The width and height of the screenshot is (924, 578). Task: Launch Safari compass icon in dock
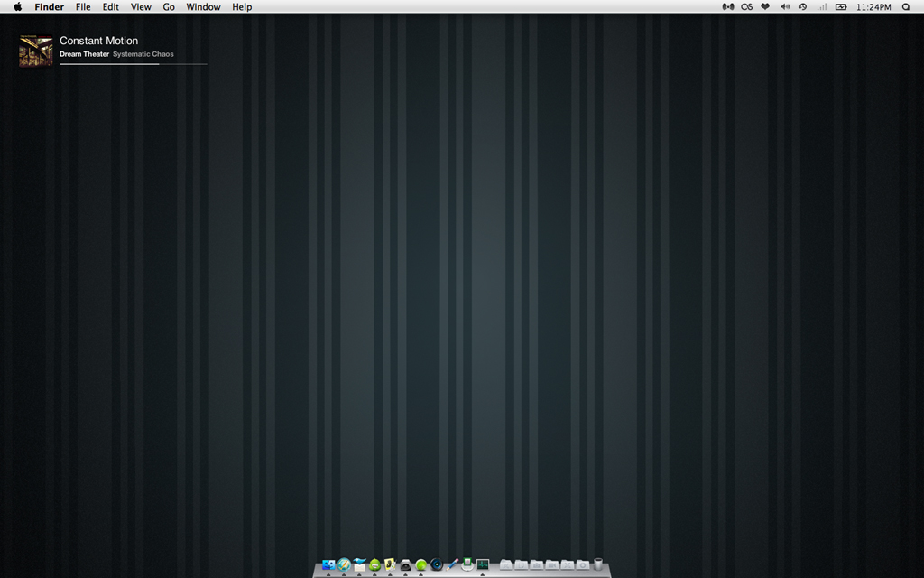(344, 564)
